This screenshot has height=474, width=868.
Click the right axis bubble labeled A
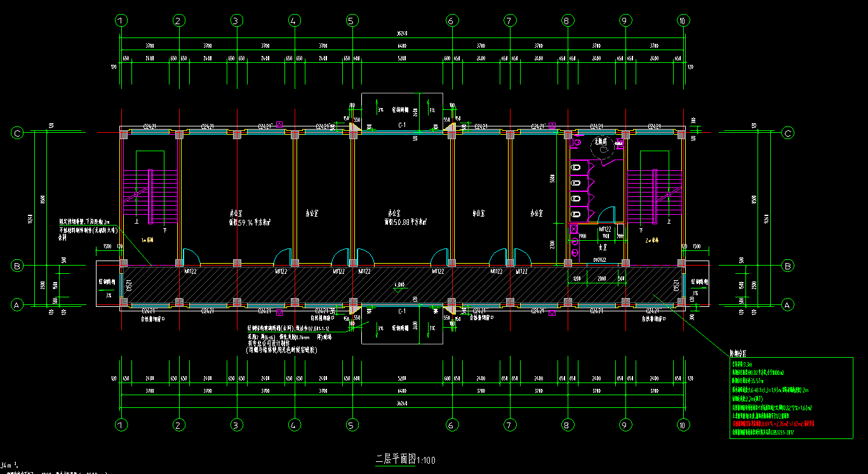[788, 305]
